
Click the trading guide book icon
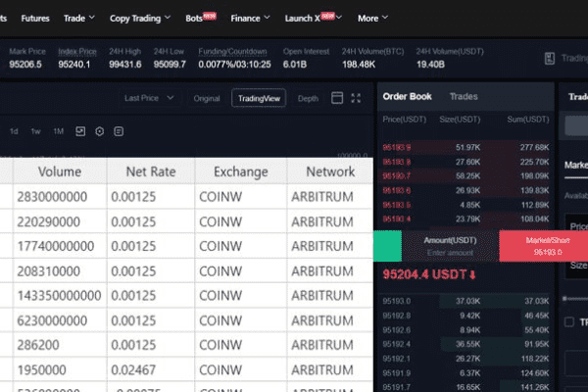pyautogui.click(x=550, y=58)
